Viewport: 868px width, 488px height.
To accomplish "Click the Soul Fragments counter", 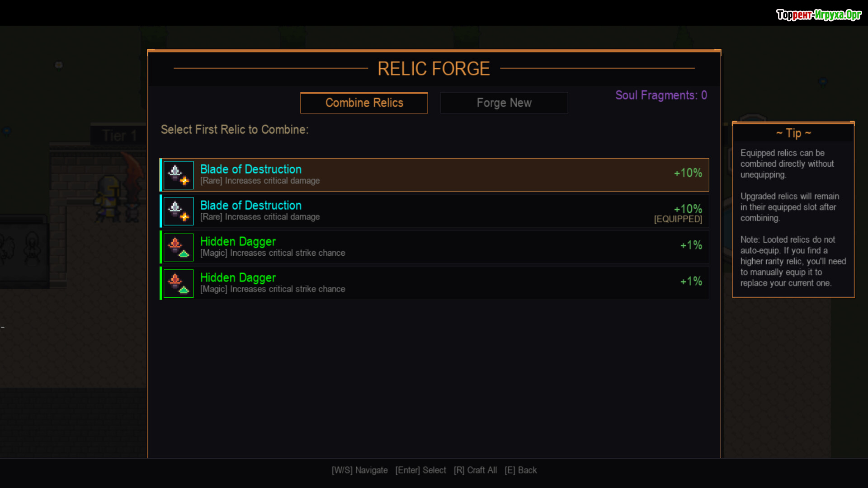I will (661, 95).
